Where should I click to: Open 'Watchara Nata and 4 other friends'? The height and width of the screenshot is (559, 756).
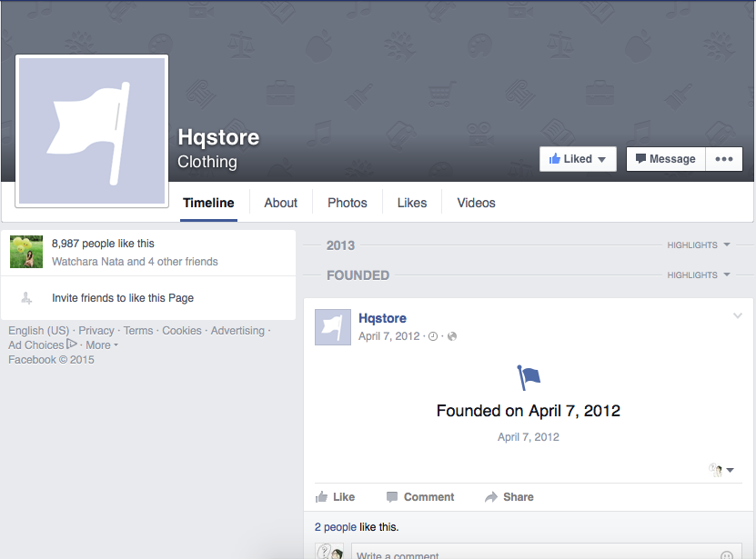[x=135, y=261]
